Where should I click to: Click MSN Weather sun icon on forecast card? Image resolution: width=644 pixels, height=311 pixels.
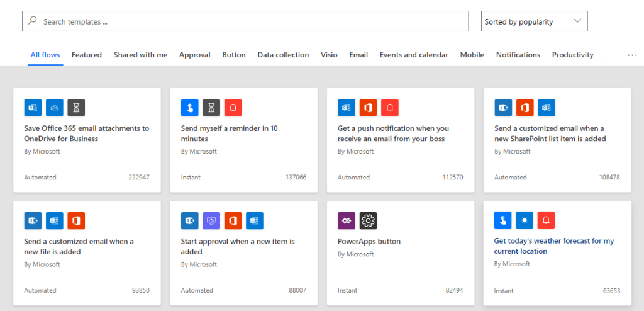525,220
